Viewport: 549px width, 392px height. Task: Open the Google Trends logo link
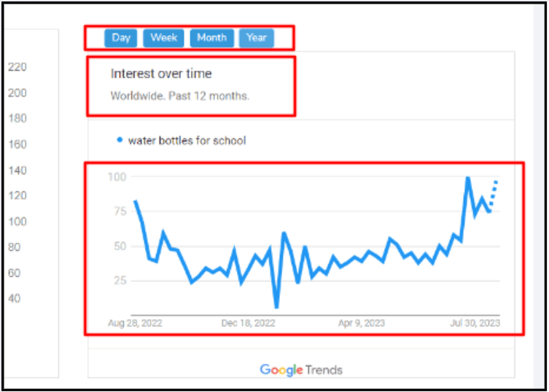[x=301, y=369]
